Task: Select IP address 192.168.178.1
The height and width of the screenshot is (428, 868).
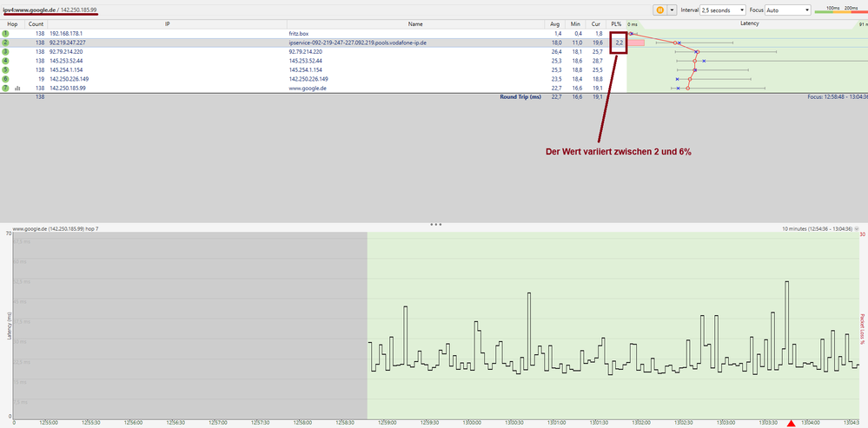Action: point(66,34)
